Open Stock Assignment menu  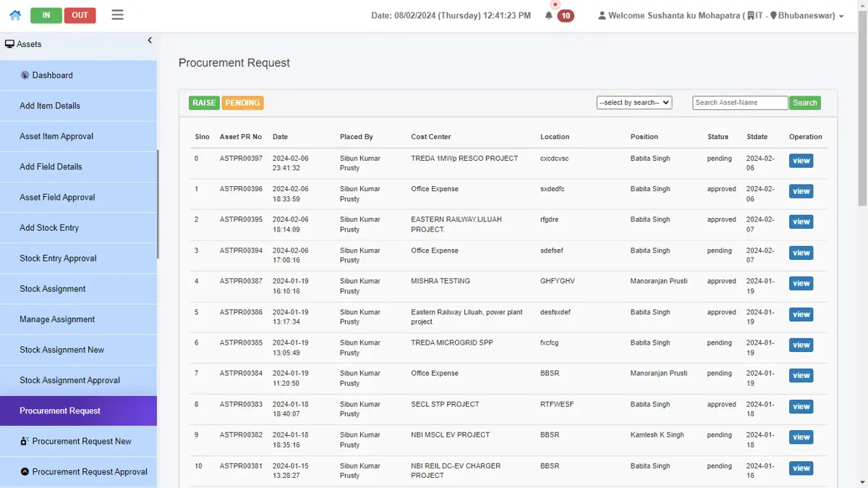coord(78,288)
